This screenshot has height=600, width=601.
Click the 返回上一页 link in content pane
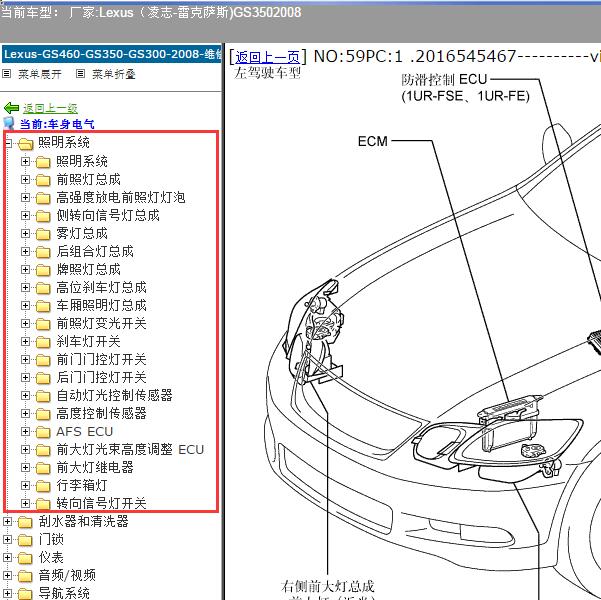click(x=268, y=57)
